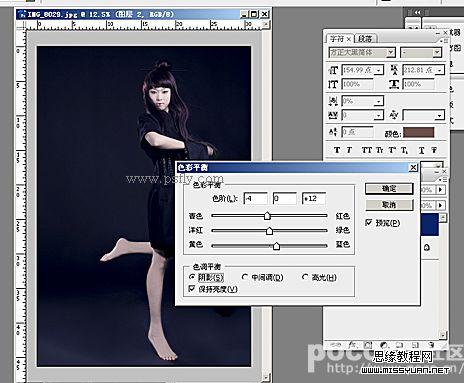Click the add layer mask icon
464x383 pixels.
tap(368, 345)
